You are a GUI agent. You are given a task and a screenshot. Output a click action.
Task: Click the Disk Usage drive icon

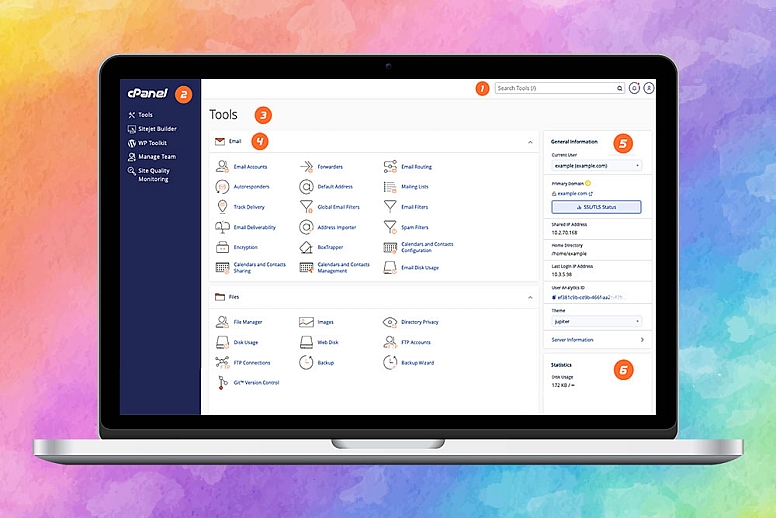tap(222, 342)
